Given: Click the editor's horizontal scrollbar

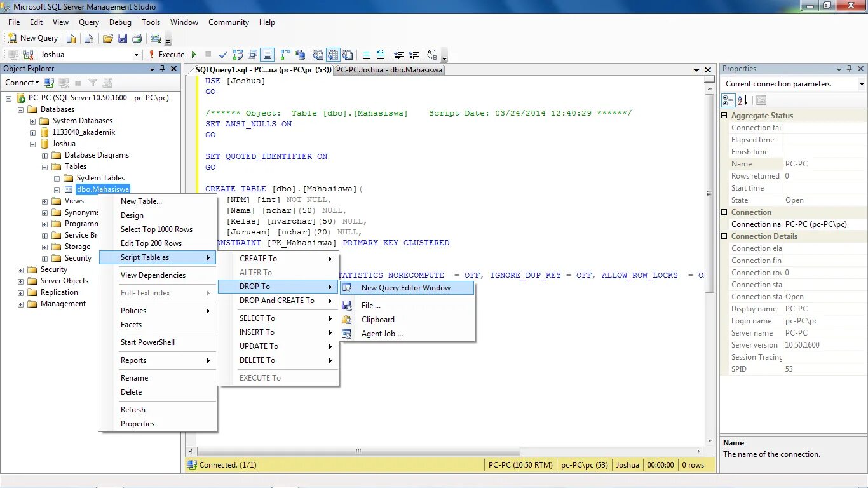Looking at the screenshot, I should click(360, 452).
